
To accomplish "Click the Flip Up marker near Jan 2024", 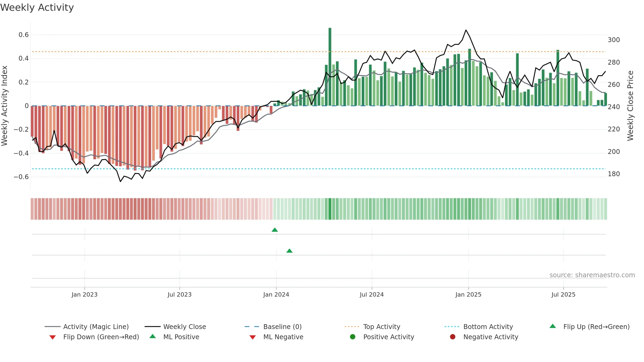I will [x=275, y=230].
